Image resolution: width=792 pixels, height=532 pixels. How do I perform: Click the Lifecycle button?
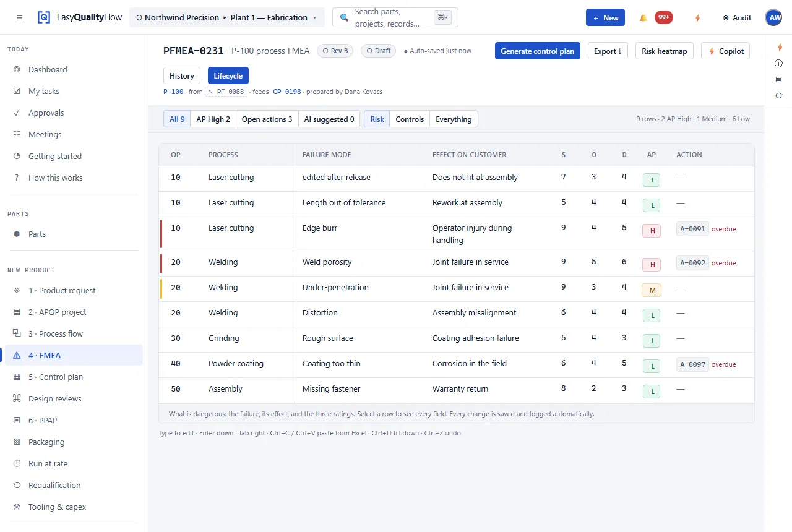pyautogui.click(x=228, y=75)
